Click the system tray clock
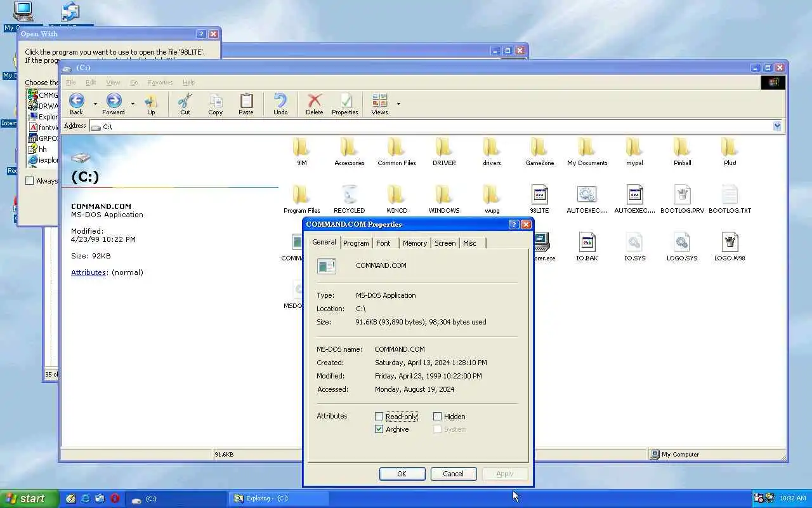The height and width of the screenshot is (508, 812). coord(792,498)
